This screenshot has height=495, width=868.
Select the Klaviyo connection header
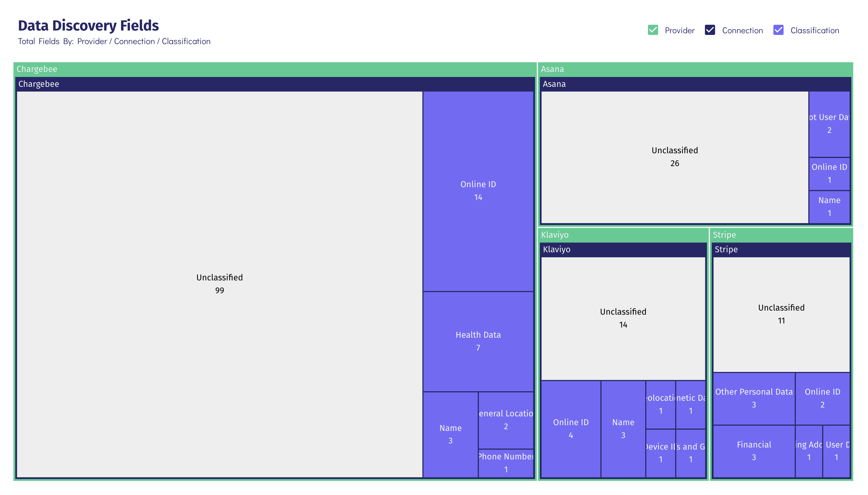[623, 250]
